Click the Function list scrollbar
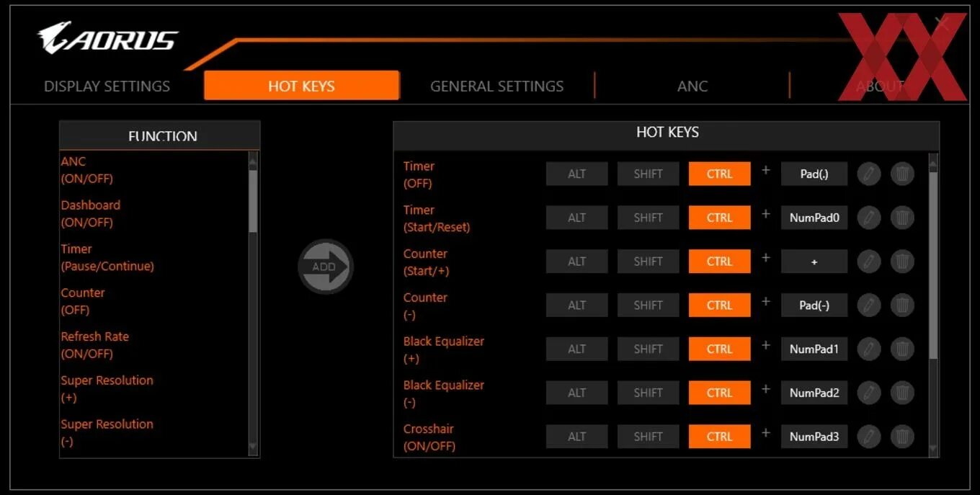This screenshot has height=495, width=980. pos(254,303)
